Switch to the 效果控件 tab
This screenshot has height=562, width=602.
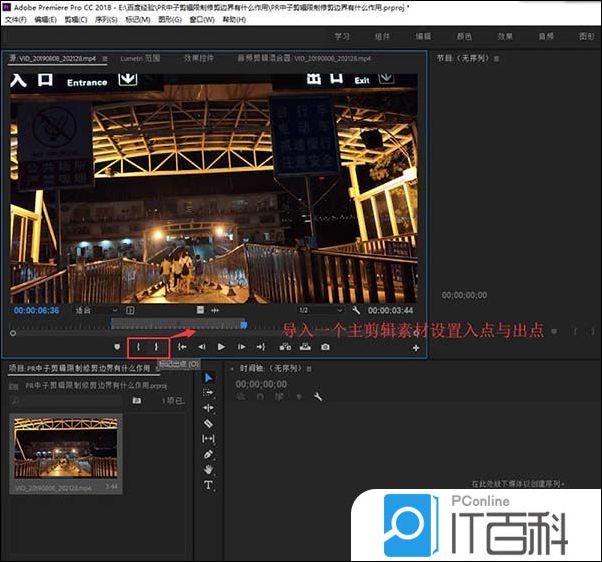(x=198, y=58)
